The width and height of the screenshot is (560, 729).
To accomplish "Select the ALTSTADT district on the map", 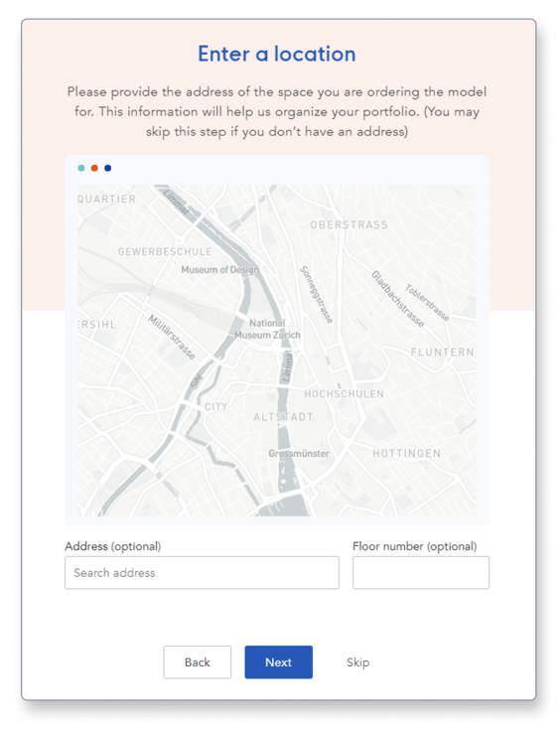I will (283, 417).
